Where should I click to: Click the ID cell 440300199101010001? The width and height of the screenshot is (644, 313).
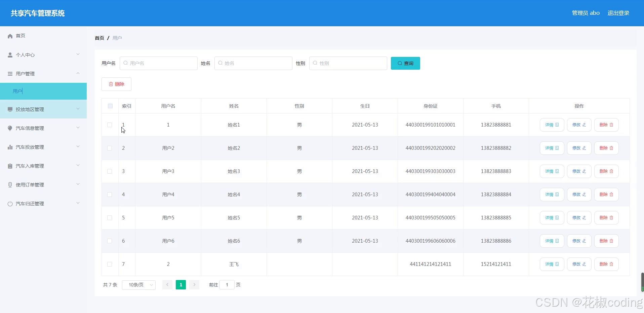(431, 125)
